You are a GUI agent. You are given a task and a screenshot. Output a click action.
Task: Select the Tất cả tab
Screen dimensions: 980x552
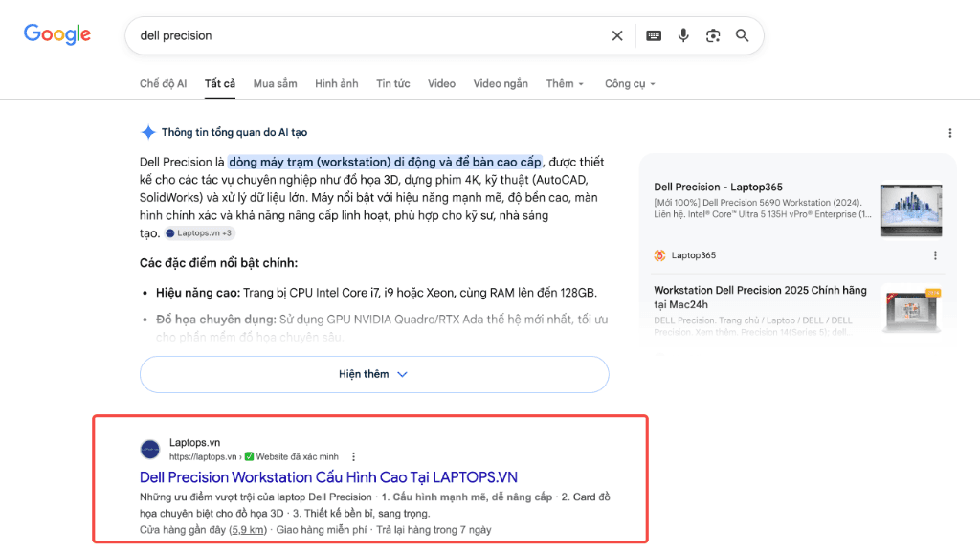(220, 83)
